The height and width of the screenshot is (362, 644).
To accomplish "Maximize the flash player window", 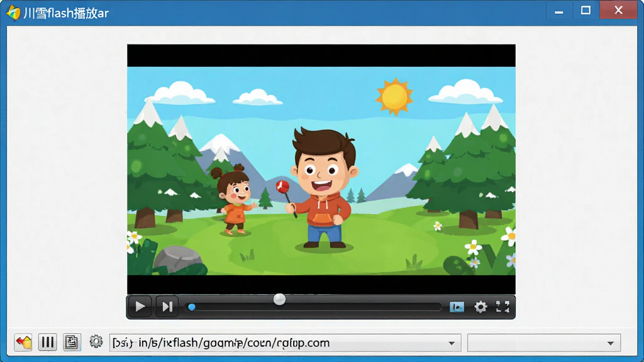I will point(586,11).
